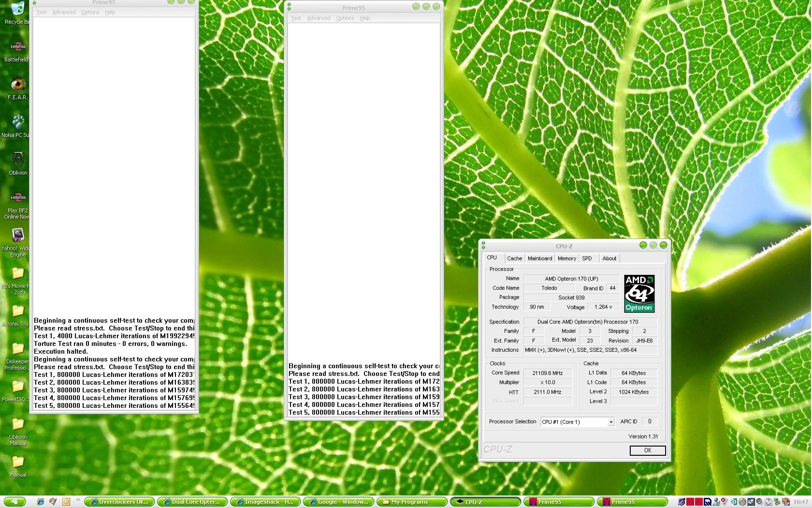Image resolution: width=812 pixels, height=508 pixels.
Task: Switch to the About tab in CPU-Z
Action: (x=609, y=258)
